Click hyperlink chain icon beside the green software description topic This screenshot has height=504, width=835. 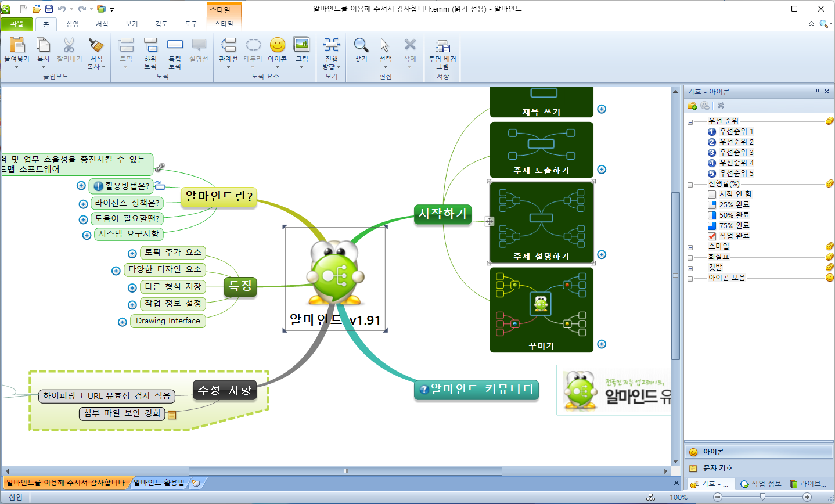point(160,167)
